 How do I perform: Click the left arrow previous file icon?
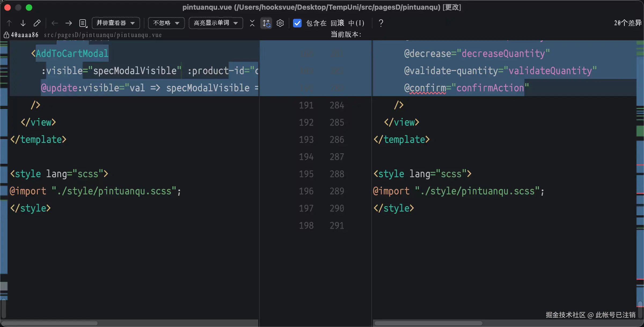pyautogui.click(x=55, y=23)
